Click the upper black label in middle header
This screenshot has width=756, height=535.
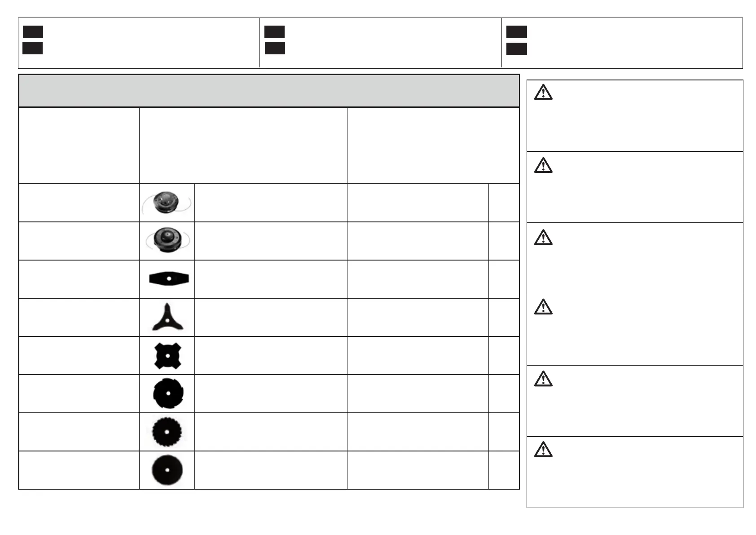point(274,32)
